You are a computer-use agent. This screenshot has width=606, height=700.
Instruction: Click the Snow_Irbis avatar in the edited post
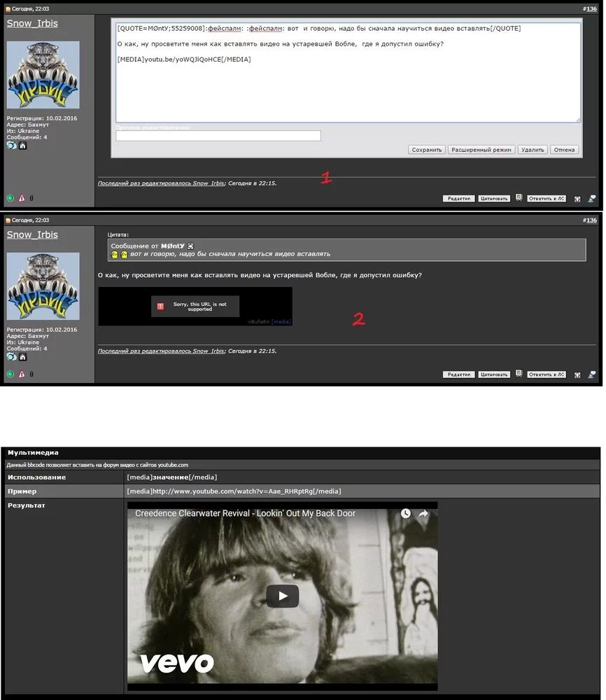pyautogui.click(x=43, y=75)
